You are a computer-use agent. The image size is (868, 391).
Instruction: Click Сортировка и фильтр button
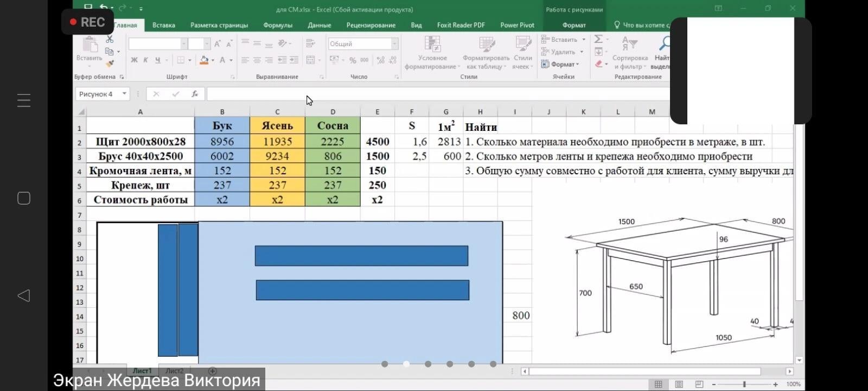[630, 53]
